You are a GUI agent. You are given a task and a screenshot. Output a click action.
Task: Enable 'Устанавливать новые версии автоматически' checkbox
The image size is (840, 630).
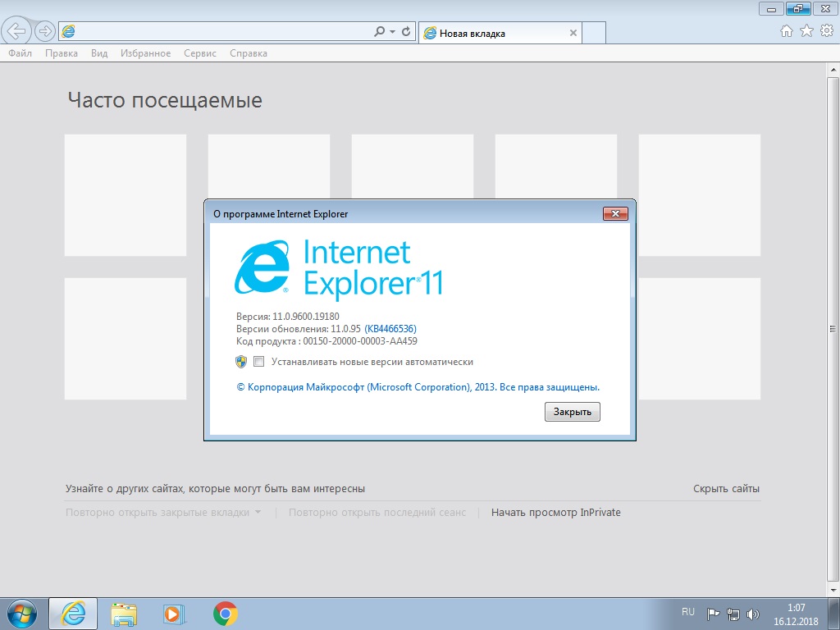(258, 362)
